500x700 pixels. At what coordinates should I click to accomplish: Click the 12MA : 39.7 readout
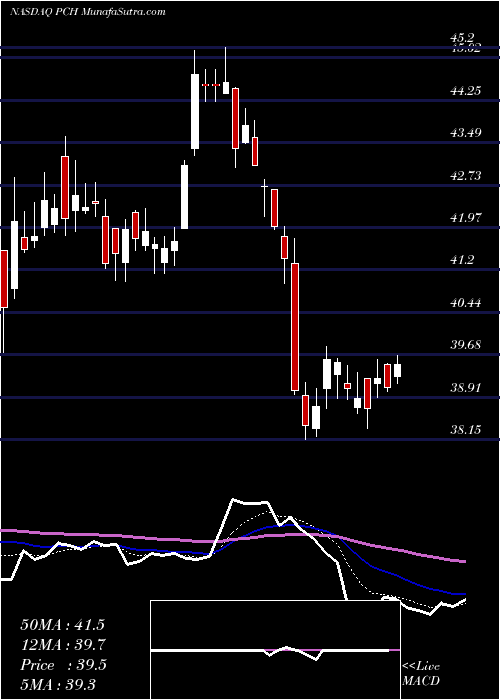(63, 645)
